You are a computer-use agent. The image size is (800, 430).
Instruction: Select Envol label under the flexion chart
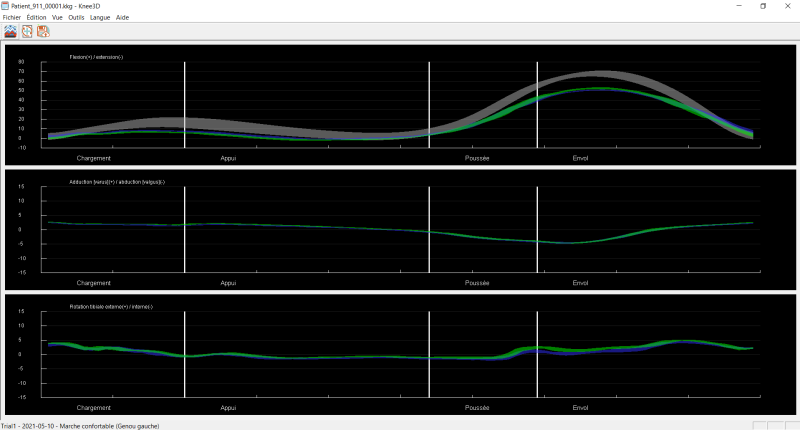pyautogui.click(x=580, y=158)
